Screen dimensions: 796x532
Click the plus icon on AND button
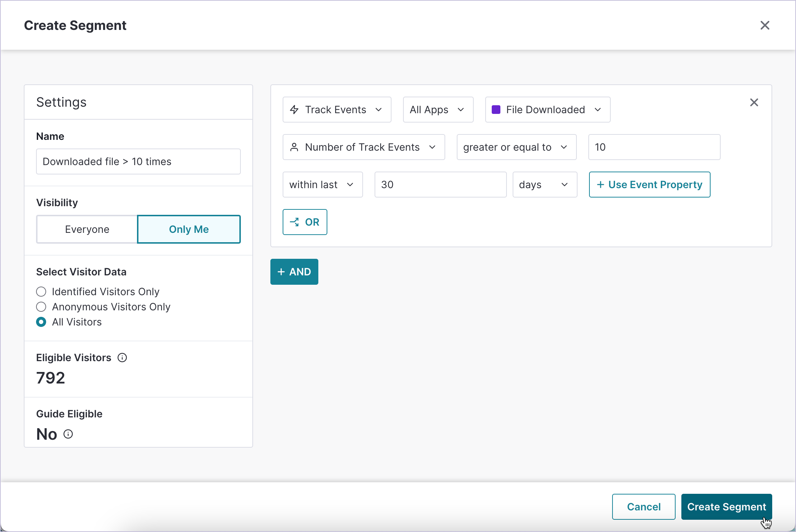click(281, 272)
